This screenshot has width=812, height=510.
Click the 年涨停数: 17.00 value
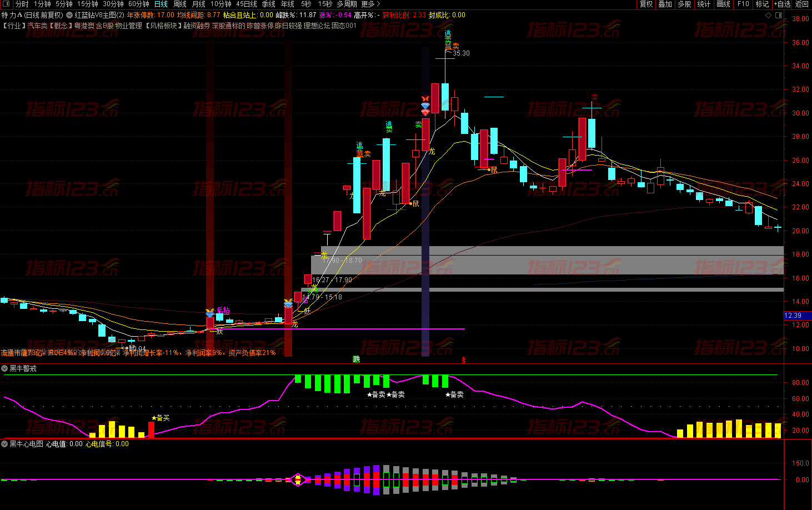[x=151, y=16]
